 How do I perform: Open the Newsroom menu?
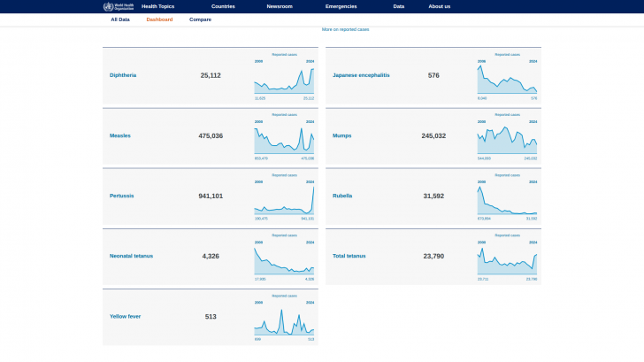coord(280,6)
